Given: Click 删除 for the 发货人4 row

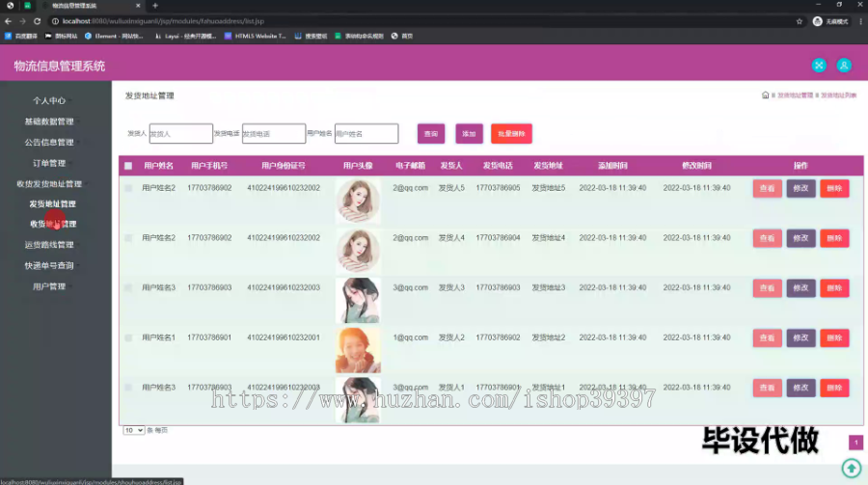Looking at the screenshot, I should (834, 238).
